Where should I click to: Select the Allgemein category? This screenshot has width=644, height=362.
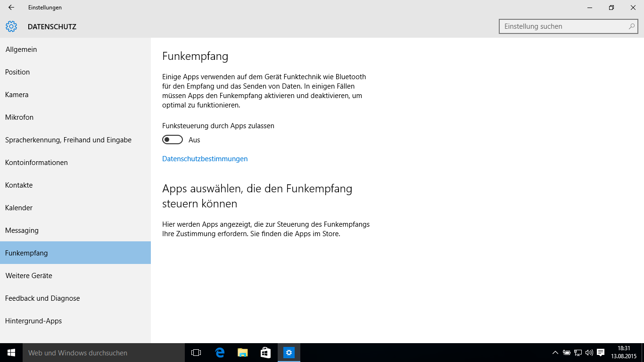pos(21,49)
